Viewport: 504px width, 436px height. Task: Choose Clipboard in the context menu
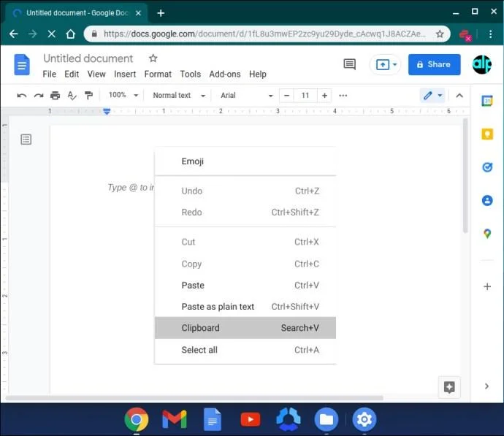tap(245, 328)
